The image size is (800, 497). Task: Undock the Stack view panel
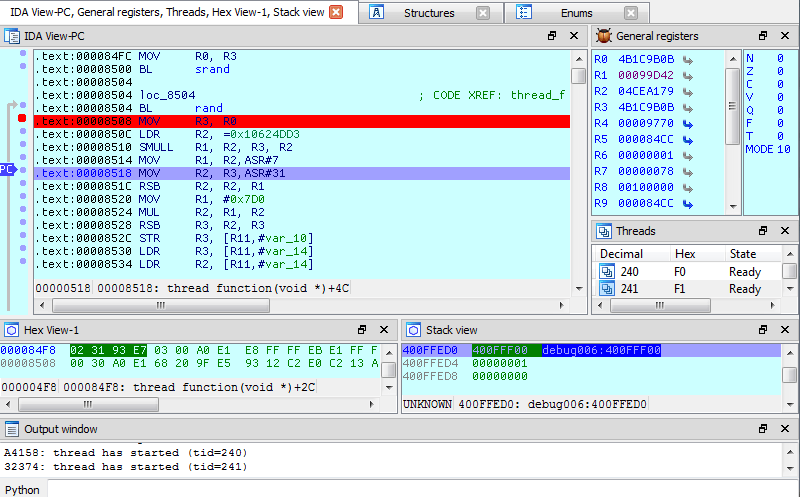(763, 330)
